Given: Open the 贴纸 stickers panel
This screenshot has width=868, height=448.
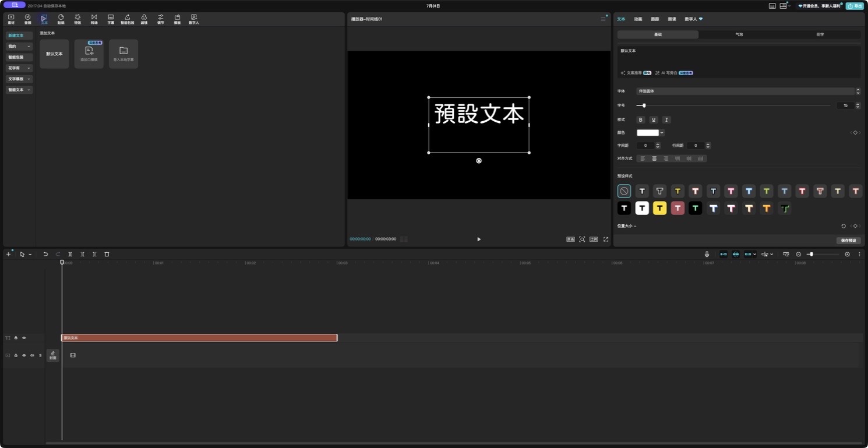Looking at the screenshot, I should (x=61, y=19).
